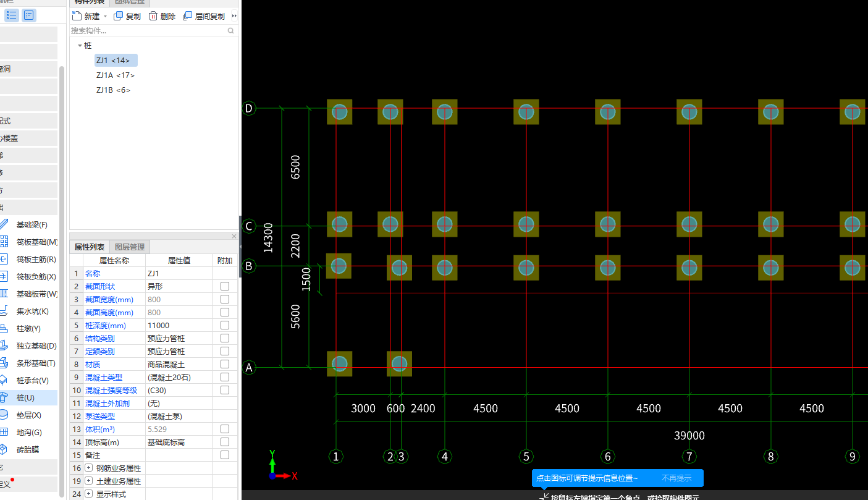Image resolution: width=868 pixels, height=500 pixels.
Task: Click the 新建 new component button
Action: coord(86,16)
